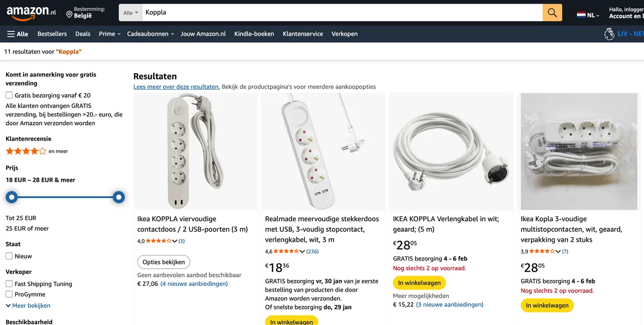The height and width of the screenshot is (325, 644).
Task: Expand the Prime navigation dropdown
Action: point(110,34)
